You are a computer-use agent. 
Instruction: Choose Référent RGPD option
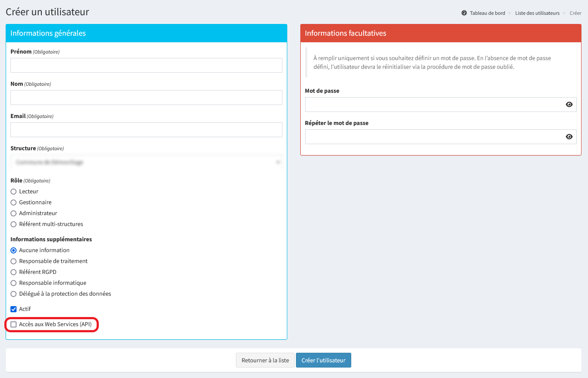[x=13, y=272]
